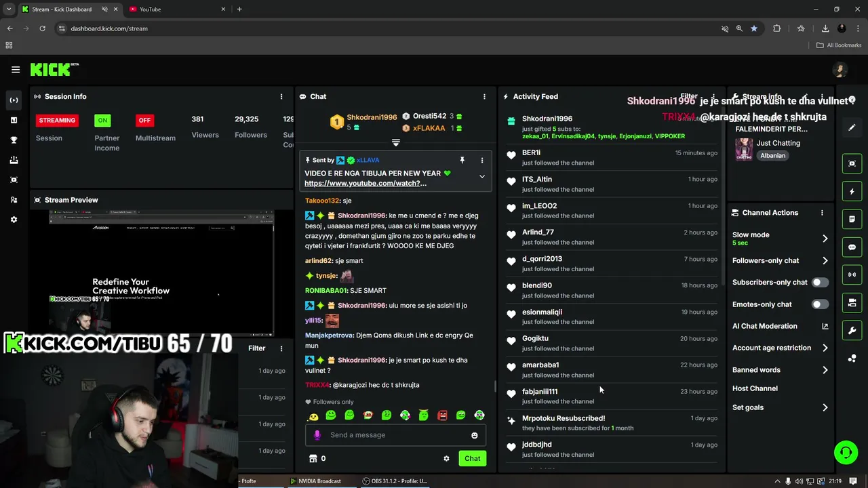Toggle Subscribers-only chat switch
Image resolution: width=868 pixels, height=488 pixels.
(820, 282)
